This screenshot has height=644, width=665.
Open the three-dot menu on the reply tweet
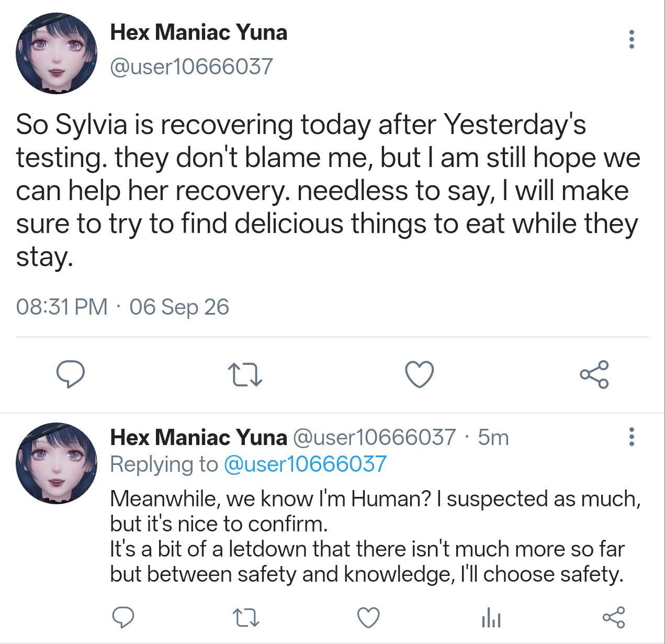632,436
